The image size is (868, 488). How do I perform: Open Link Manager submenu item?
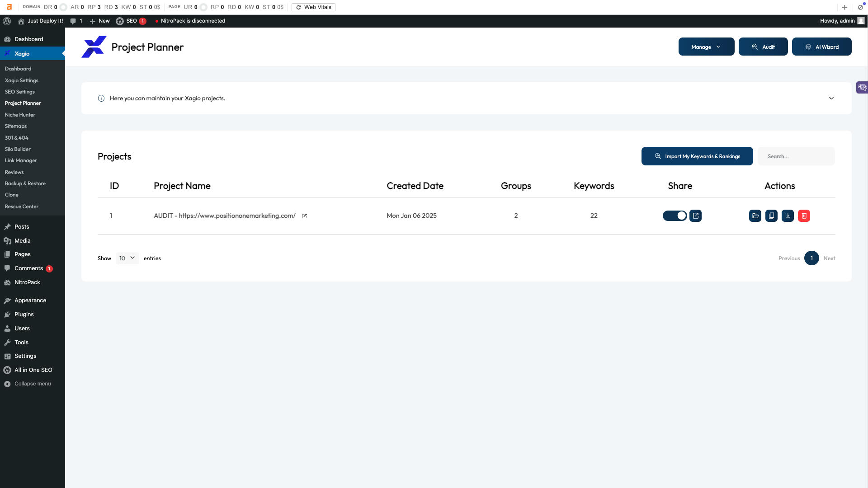pos(21,160)
